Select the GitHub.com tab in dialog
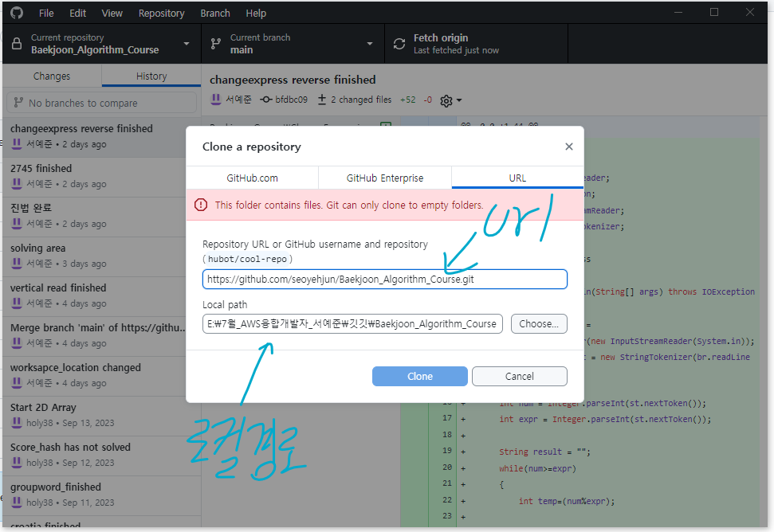This screenshot has width=774, height=532. [252, 178]
